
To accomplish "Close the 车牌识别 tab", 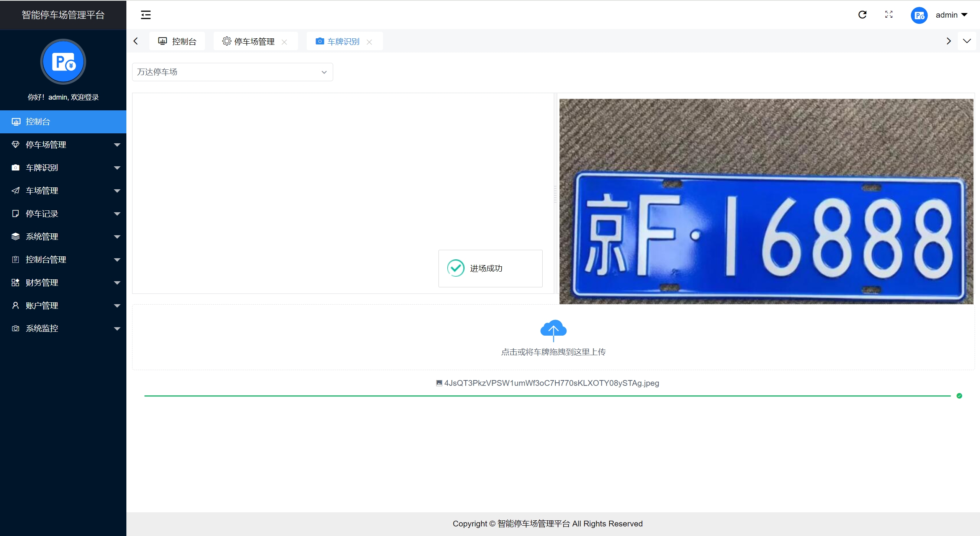I will click(x=369, y=42).
